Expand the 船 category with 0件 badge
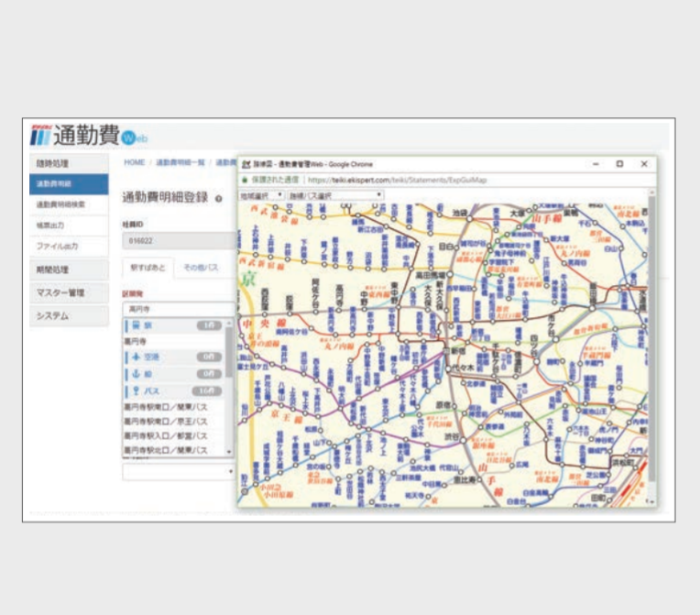The width and height of the screenshot is (700, 615). click(x=175, y=373)
